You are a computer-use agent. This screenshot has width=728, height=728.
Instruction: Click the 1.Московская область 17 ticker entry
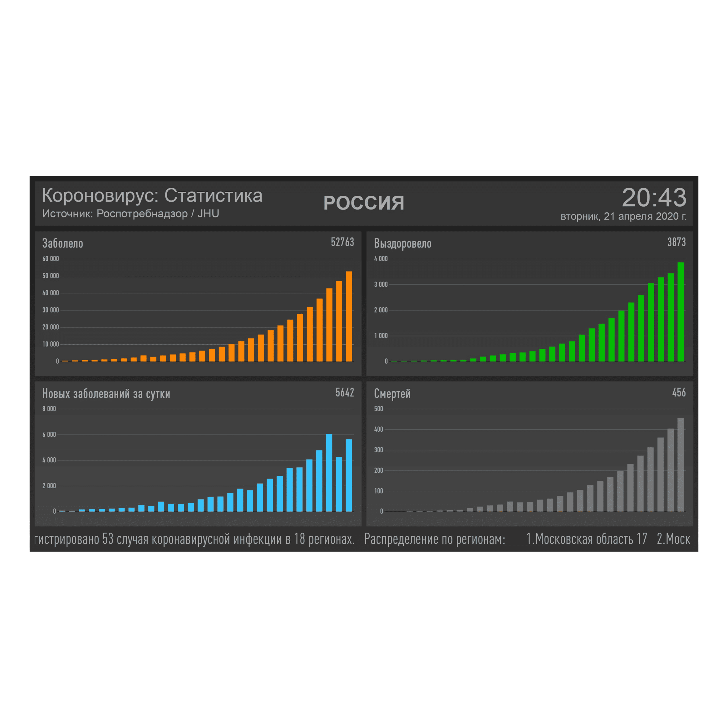point(586,539)
